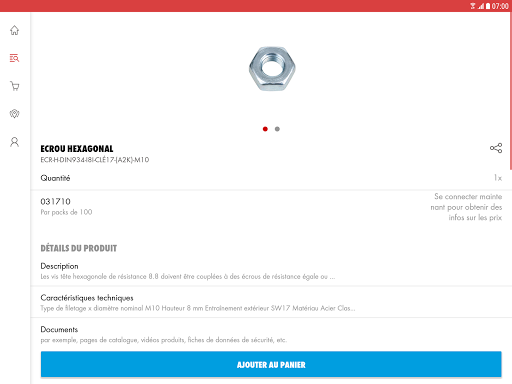Screen dimensions: 512x384
Task: Open the product search list icon
Action: pos(14,58)
